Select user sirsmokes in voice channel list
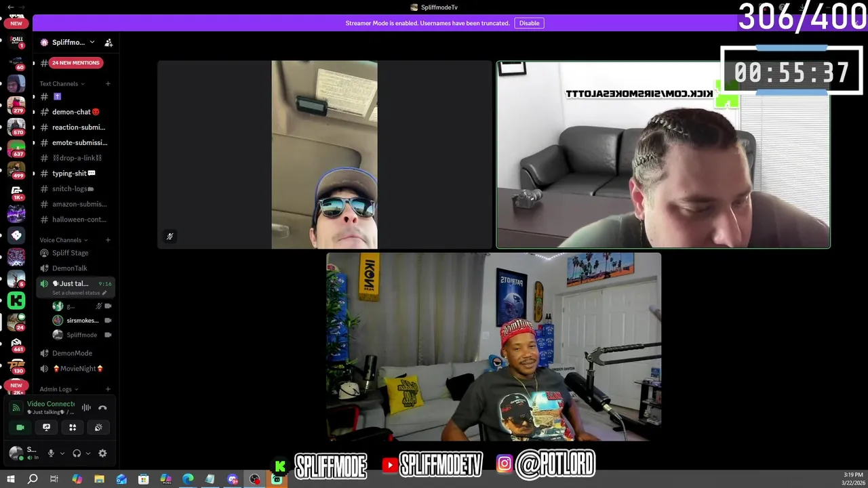868x488 pixels. (x=82, y=321)
